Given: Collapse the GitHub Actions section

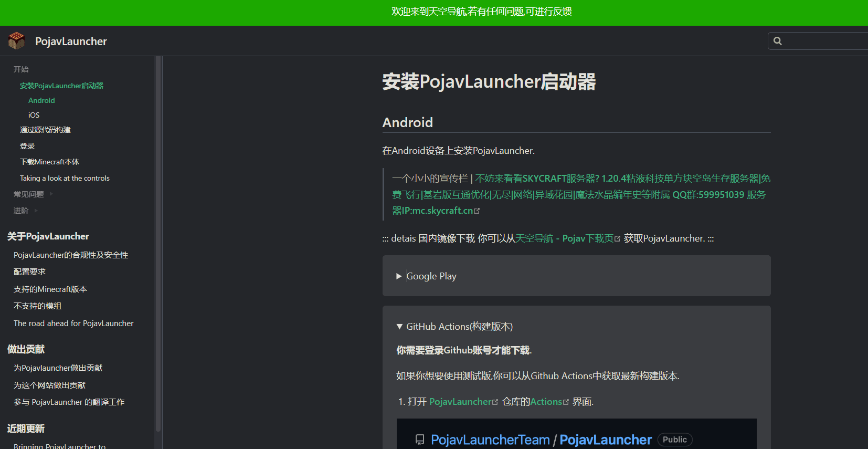Looking at the screenshot, I should (x=454, y=327).
